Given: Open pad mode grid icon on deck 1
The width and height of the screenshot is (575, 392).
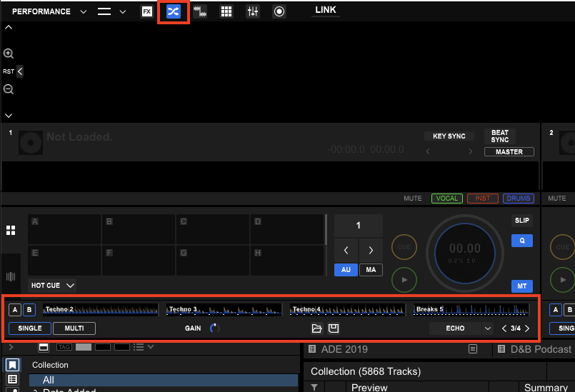Looking at the screenshot, I should (x=11, y=231).
